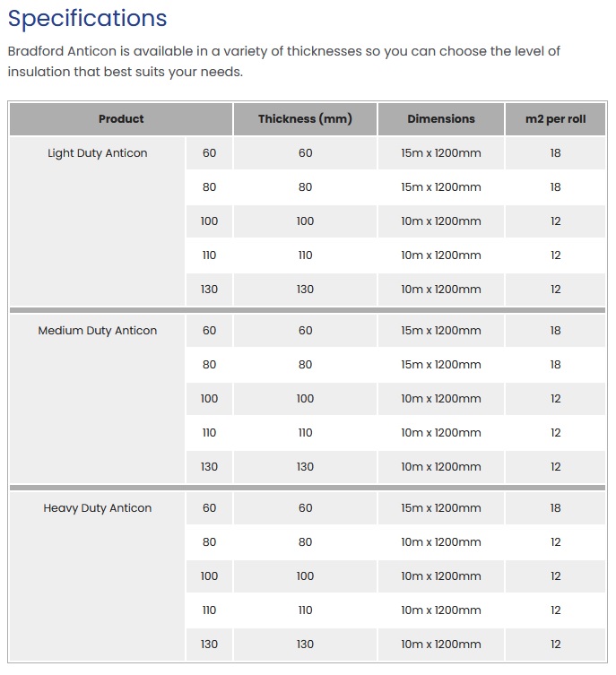The width and height of the screenshot is (616, 675).
Task: Click Heavy Duty 60 m2 per roll value
Action: click(x=555, y=508)
